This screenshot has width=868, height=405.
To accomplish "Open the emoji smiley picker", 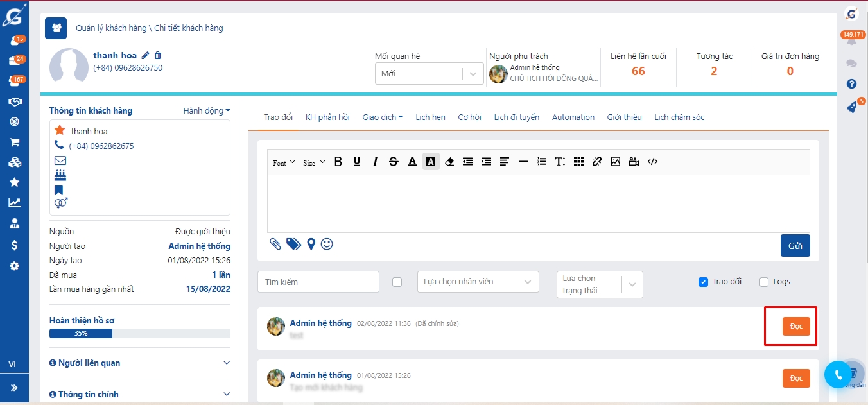I will tap(327, 244).
